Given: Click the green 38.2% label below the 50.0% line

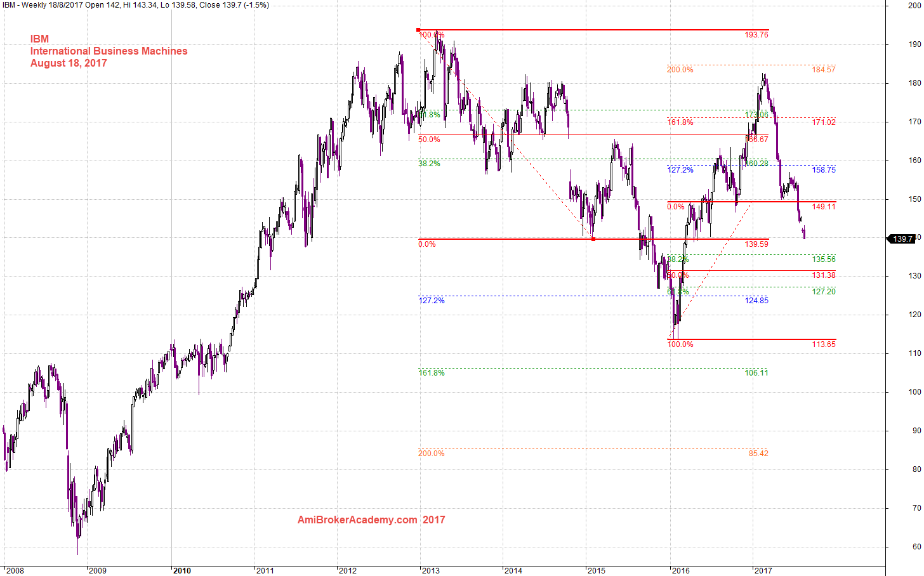Looking at the screenshot, I should 429,164.
